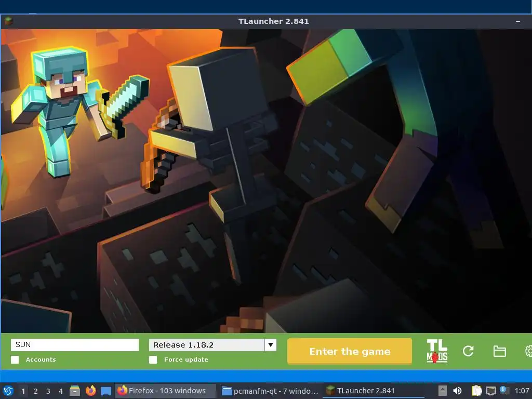Switch to workspace 1
Screen dimensions: 532x399
point(23,391)
